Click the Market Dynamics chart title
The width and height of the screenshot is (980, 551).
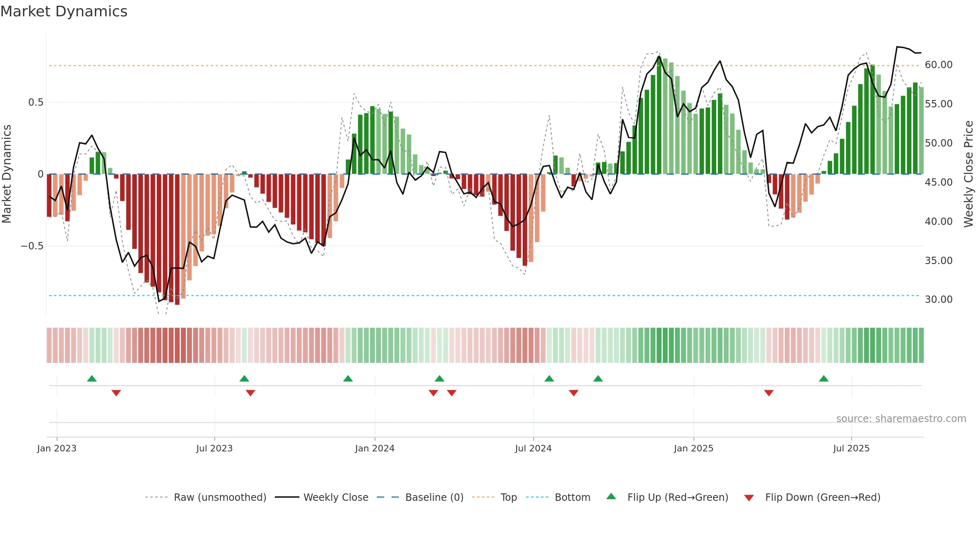(x=64, y=11)
